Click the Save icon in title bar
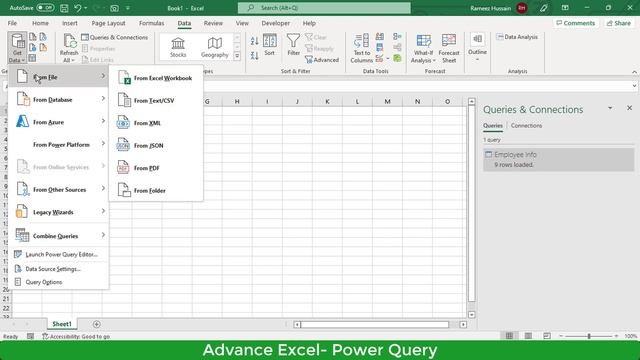The image size is (640, 360). 64,8
